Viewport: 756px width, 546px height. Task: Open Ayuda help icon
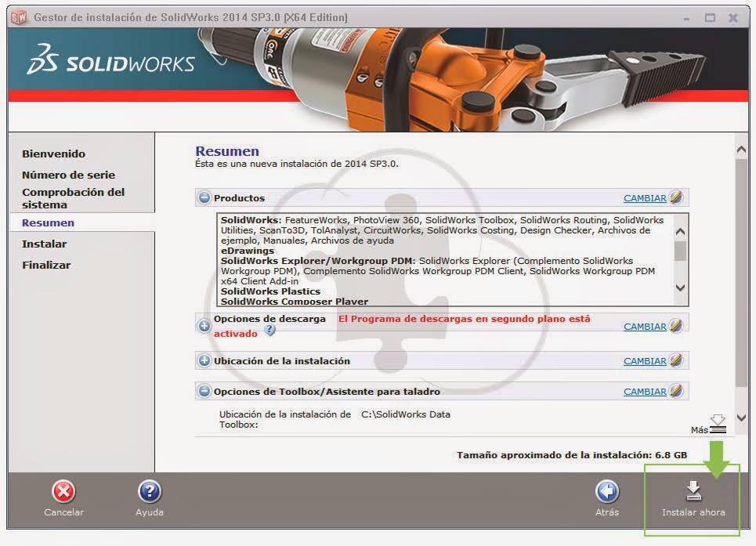pos(150,492)
